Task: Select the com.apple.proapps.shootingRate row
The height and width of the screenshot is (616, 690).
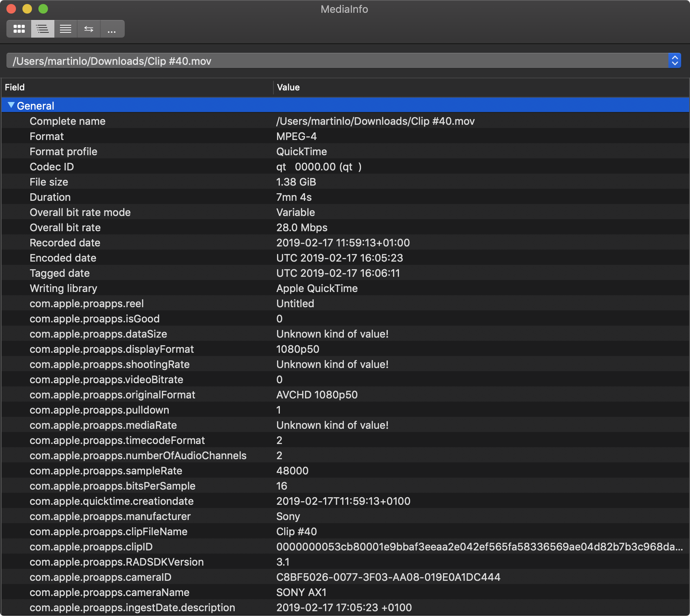Action: 345,364
